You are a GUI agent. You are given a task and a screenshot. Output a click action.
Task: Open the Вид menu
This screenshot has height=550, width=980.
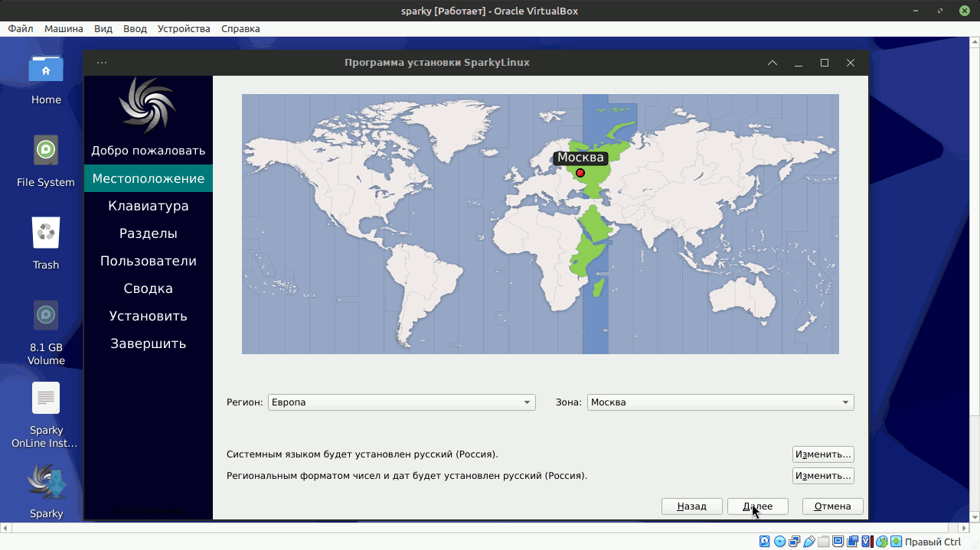[103, 29]
